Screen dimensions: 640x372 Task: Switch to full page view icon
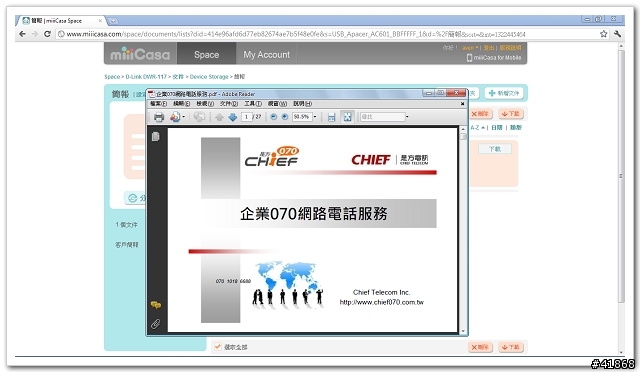(347, 117)
